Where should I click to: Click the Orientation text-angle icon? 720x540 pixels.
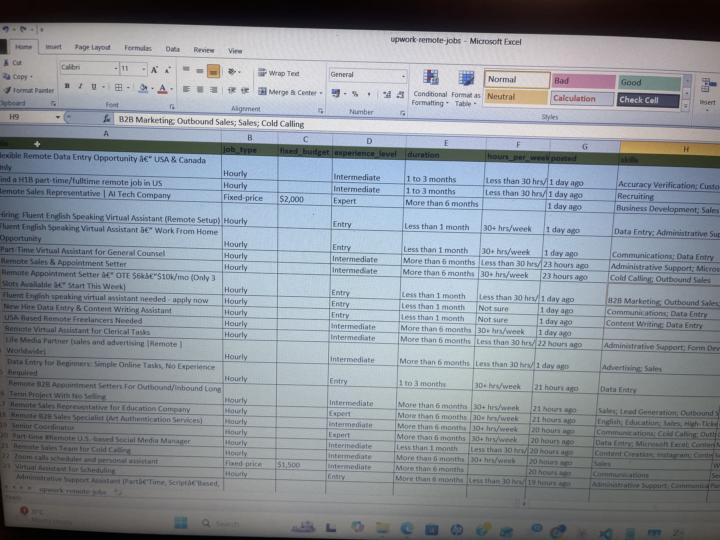tap(232, 72)
